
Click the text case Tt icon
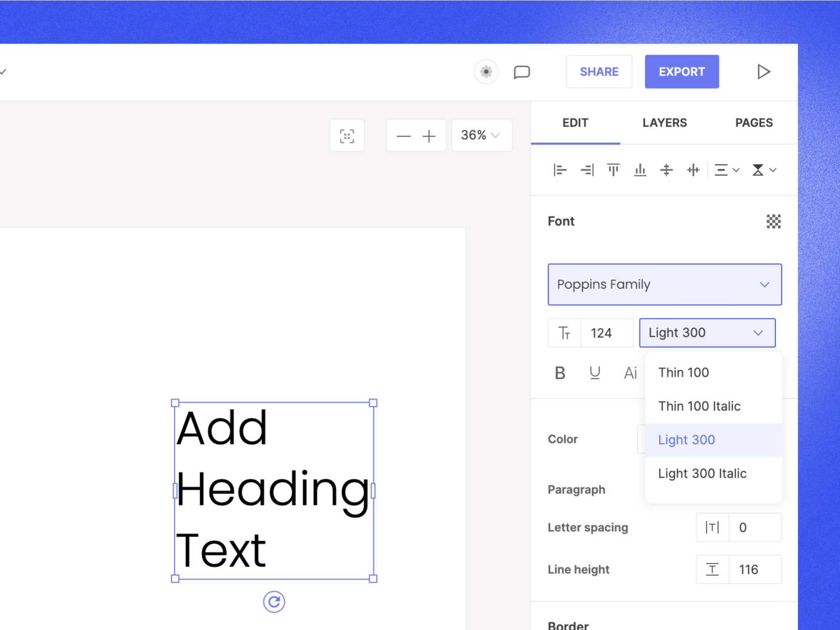click(564, 332)
